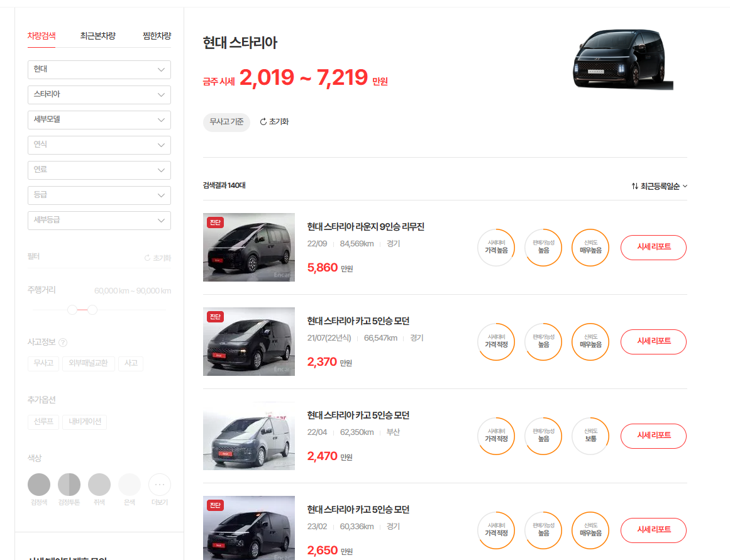Screen dimensions: 730x560
Task: Expand the 연식 year dropdown
Action: pos(99,145)
